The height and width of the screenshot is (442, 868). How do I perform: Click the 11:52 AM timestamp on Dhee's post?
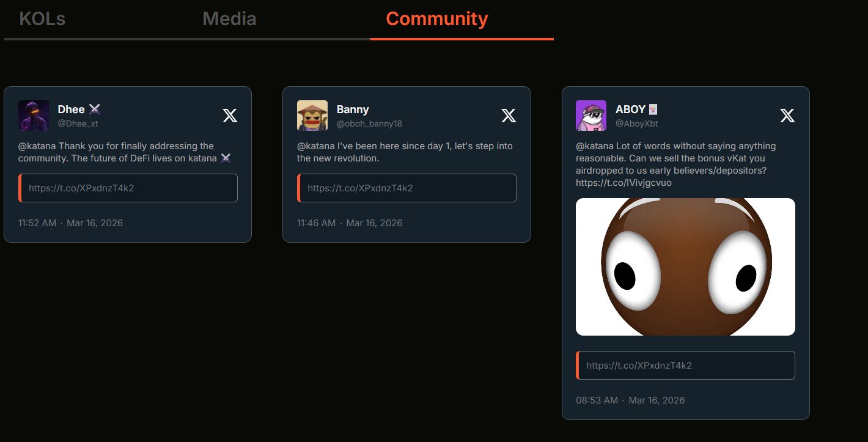click(71, 223)
